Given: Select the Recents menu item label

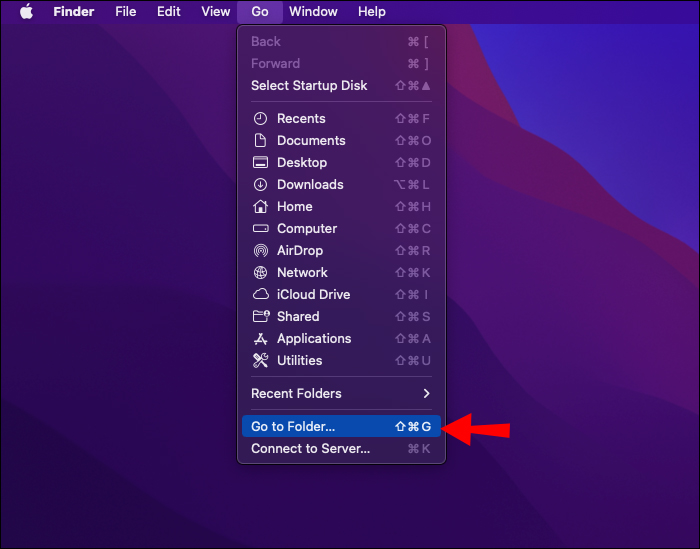Looking at the screenshot, I should [x=301, y=119].
